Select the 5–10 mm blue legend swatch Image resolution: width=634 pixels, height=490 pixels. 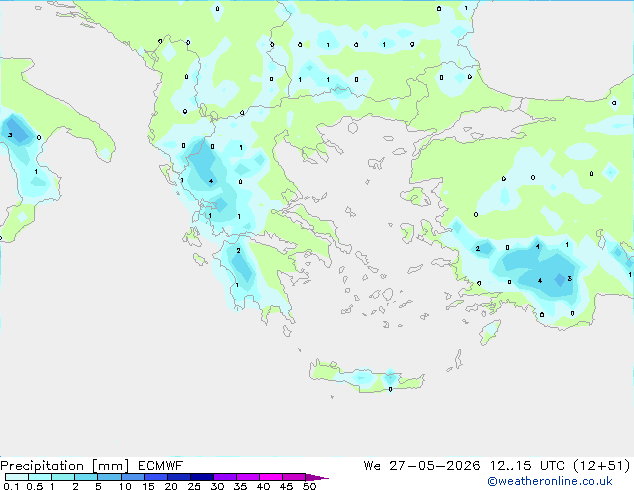click(109, 477)
